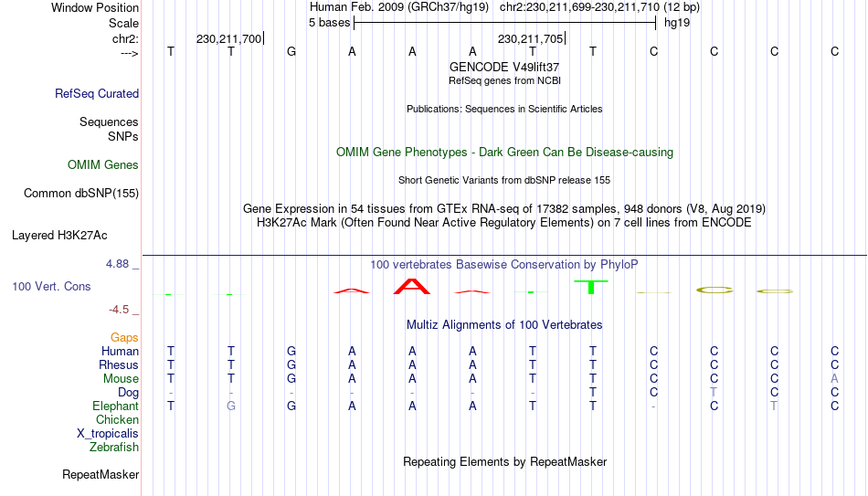Select the Human species label
Image resolution: width=868 pixels, height=496 pixels.
120,352
